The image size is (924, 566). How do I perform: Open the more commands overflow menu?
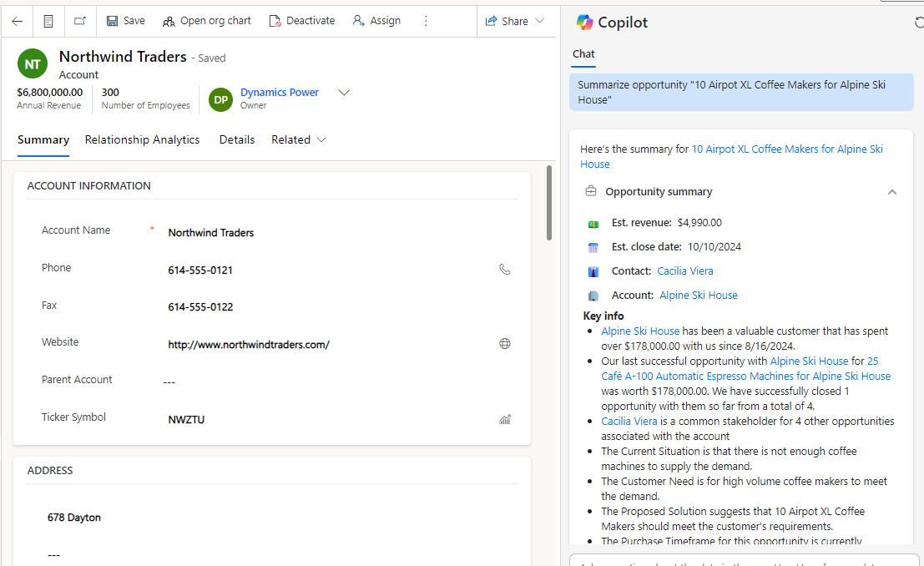point(426,21)
